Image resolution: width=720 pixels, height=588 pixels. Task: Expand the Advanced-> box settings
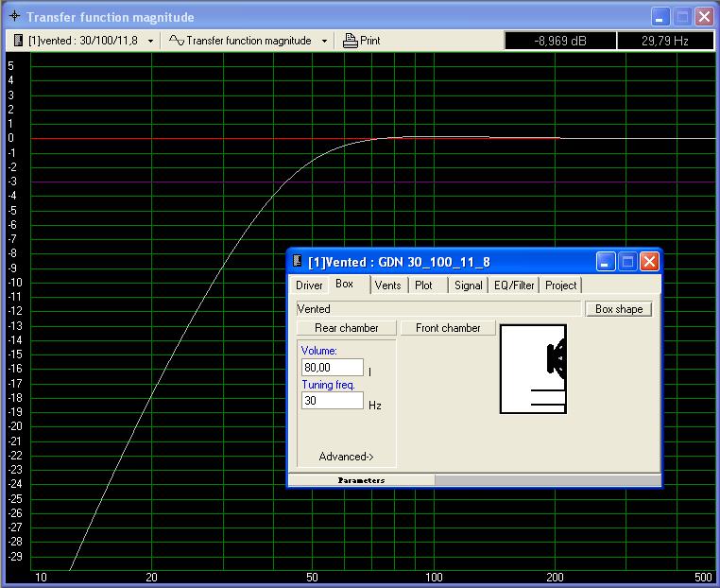(346, 457)
